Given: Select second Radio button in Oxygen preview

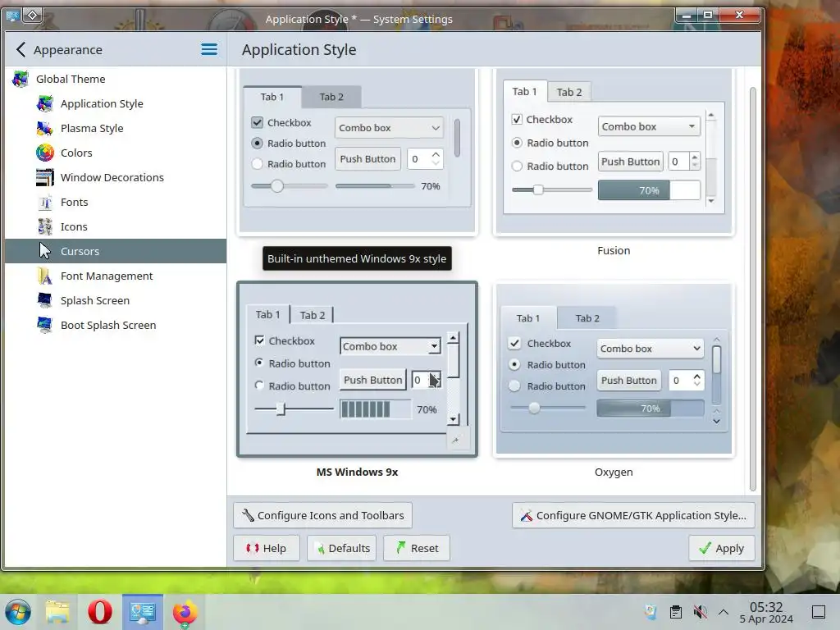Looking at the screenshot, I should click(514, 386).
